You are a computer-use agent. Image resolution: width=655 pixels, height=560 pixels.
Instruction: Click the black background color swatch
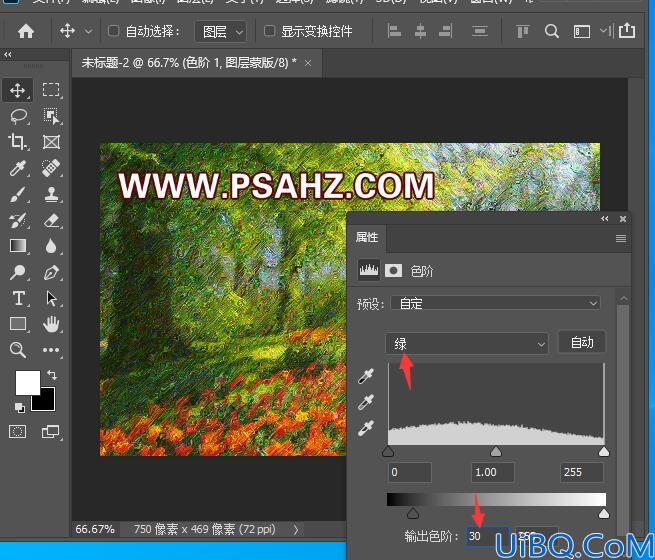pyautogui.click(x=47, y=402)
